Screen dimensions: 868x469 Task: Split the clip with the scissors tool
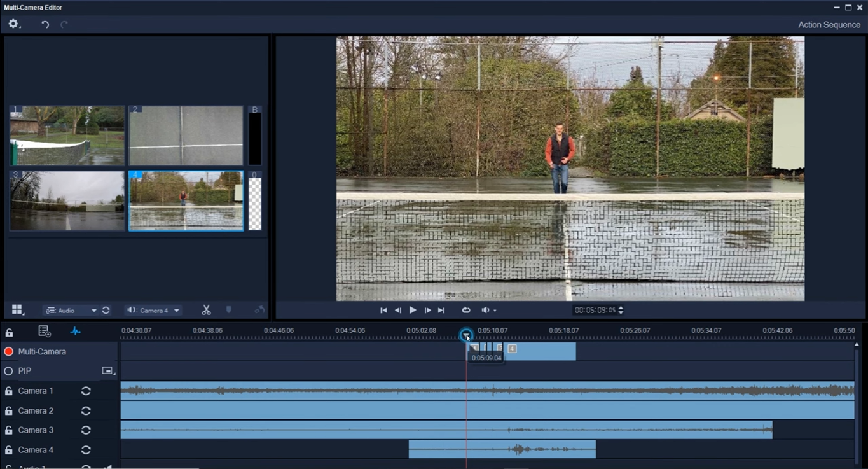point(206,310)
